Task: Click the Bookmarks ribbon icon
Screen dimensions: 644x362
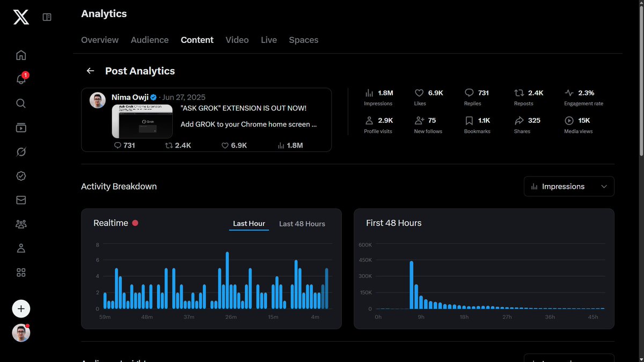Action: click(469, 121)
